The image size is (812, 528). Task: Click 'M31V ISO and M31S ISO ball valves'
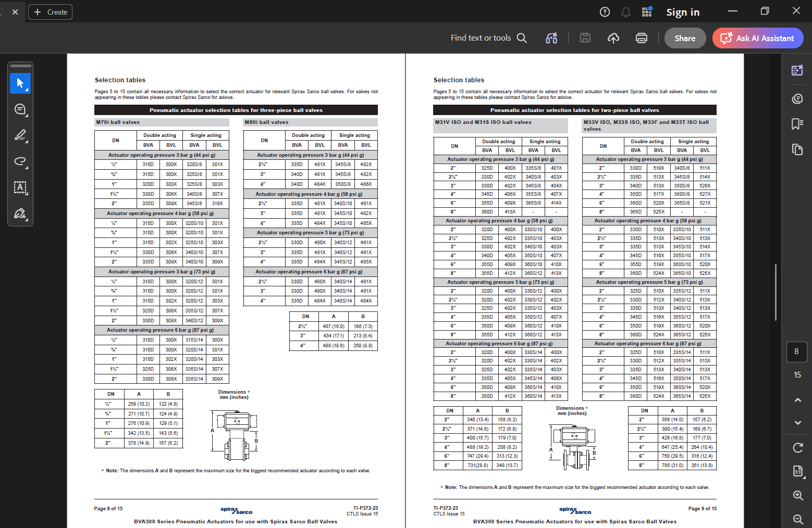(x=483, y=122)
